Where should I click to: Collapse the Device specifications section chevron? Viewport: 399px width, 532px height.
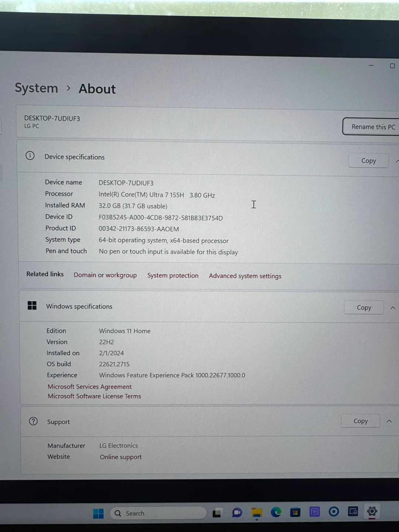click(x=397, y=161)
